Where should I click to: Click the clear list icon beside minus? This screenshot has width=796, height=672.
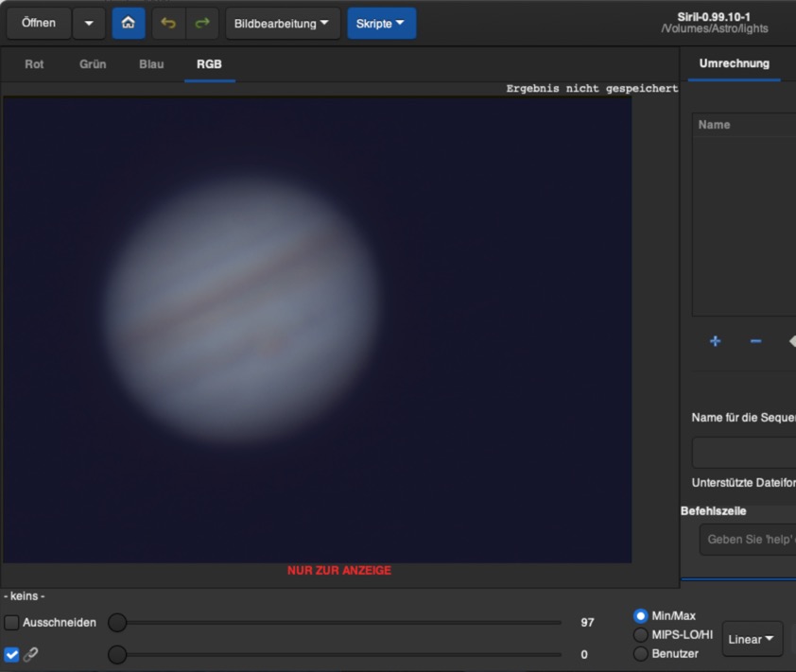790,341
